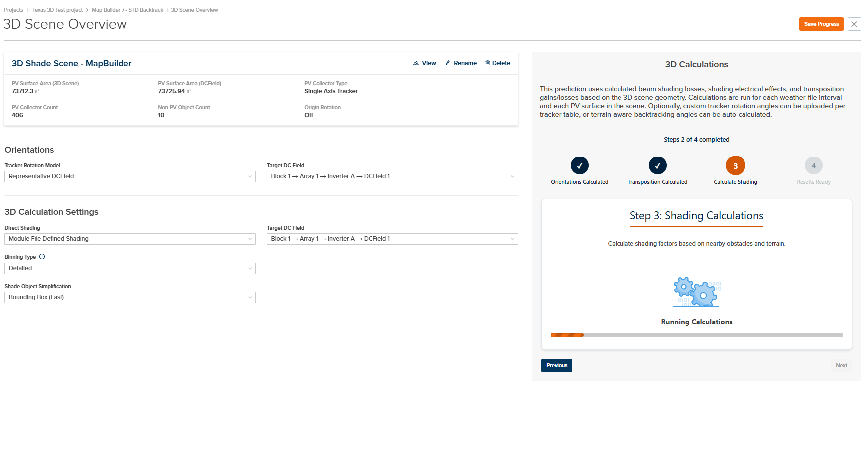Click the Rename pencil icon
Viewport: 868px width, 471px height.
pos(448,63)
